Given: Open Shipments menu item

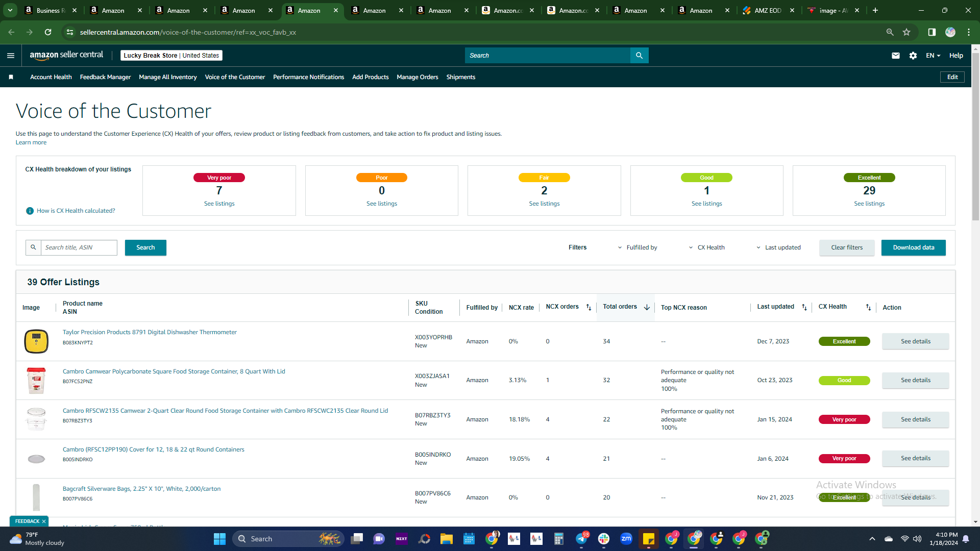Looking at the screenshot, I should point(460,77).
